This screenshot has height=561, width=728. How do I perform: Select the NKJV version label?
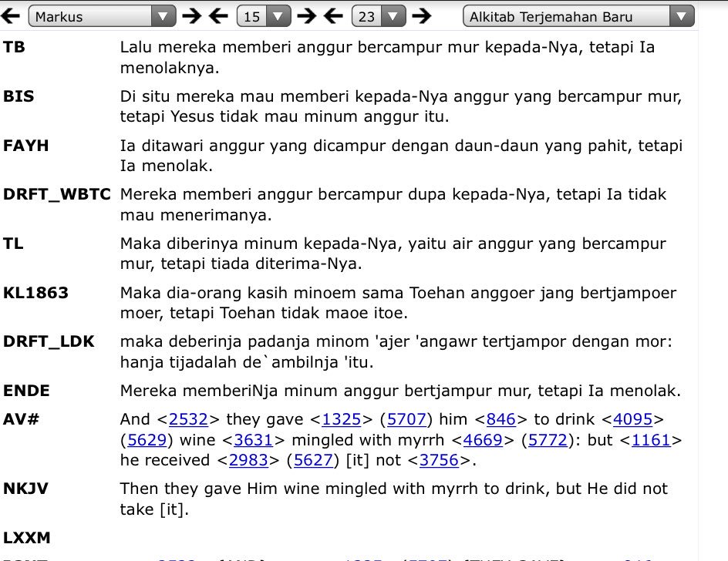point(25,489)
